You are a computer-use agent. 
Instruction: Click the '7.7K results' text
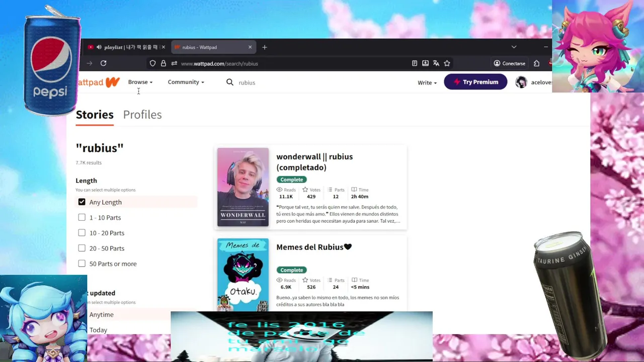(89, 163)
